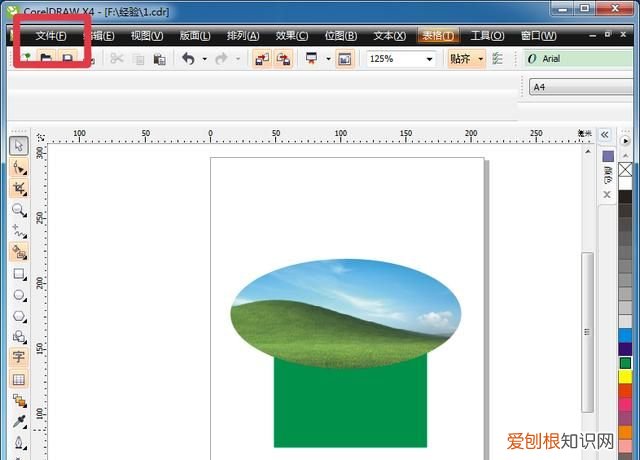Screen dimensions: 640x460
Task: Click the Undo arrow
Action: (188, 59)
